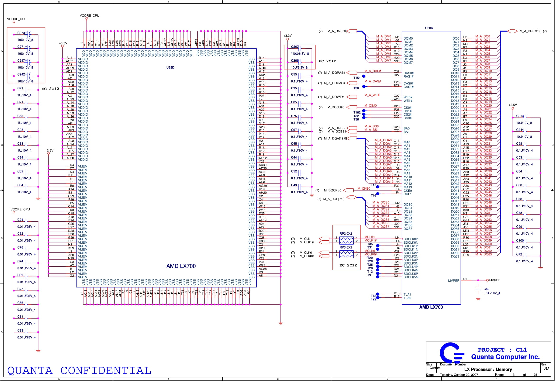555x392 pixels.
Task: Select the M_A_DQCAS# signal label
Action: click(335, 83)
